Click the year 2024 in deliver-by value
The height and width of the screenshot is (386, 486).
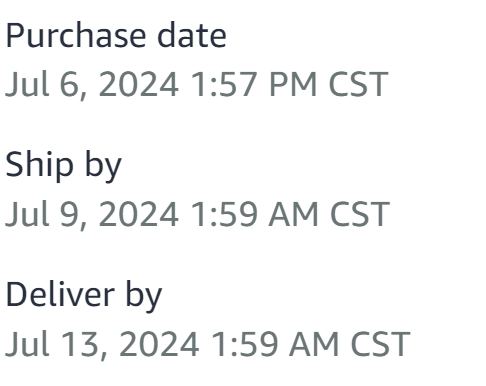tap(159, 344)
